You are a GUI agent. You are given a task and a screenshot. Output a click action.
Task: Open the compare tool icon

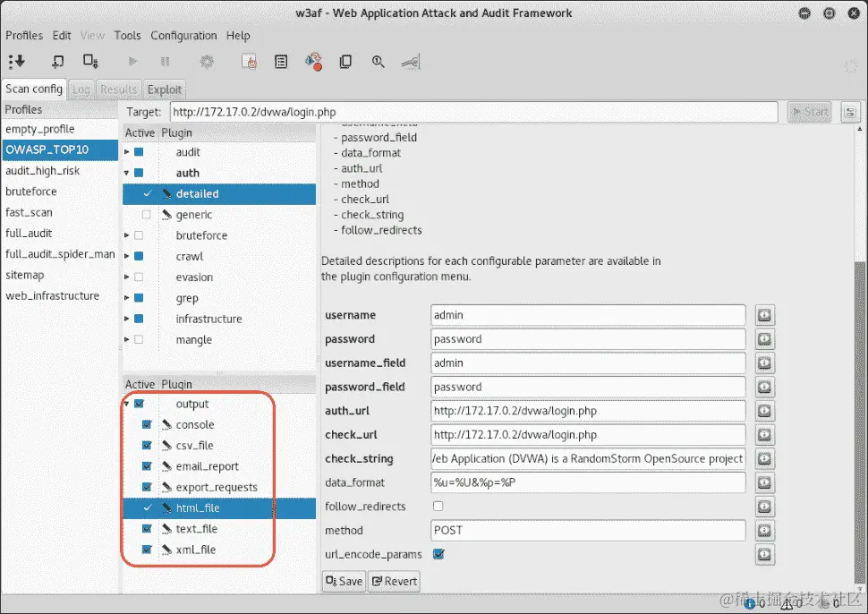pos(345,61)
